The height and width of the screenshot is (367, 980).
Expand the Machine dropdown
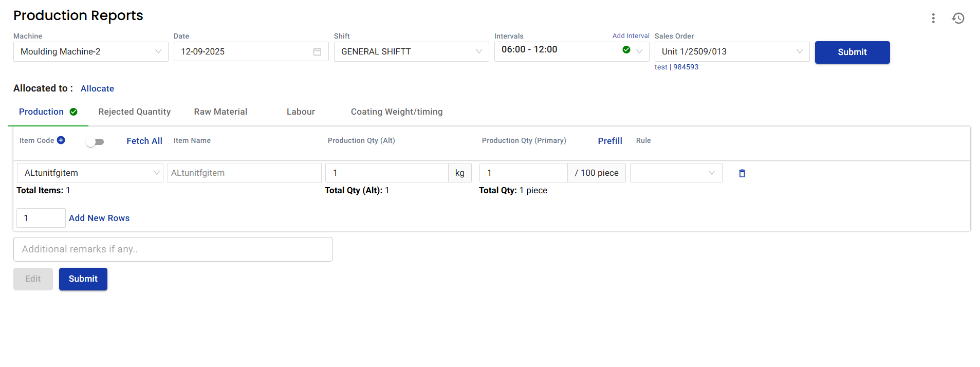click(158, 51)
